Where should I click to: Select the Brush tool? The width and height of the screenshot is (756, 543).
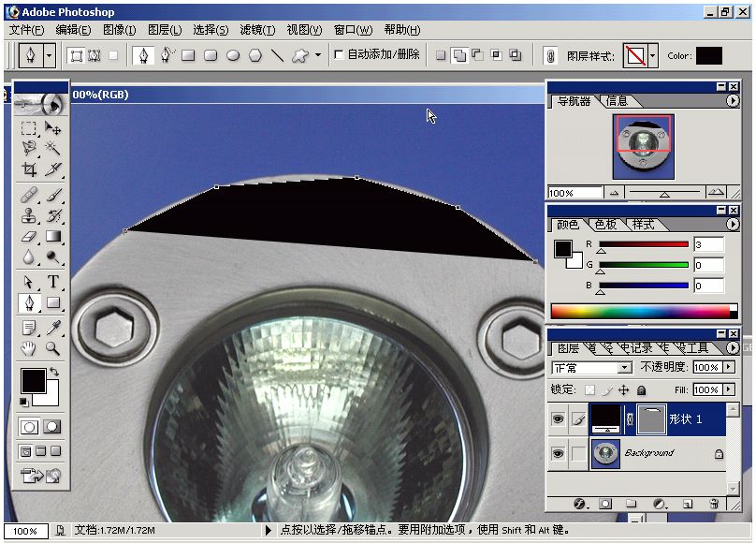coord(52,195)
